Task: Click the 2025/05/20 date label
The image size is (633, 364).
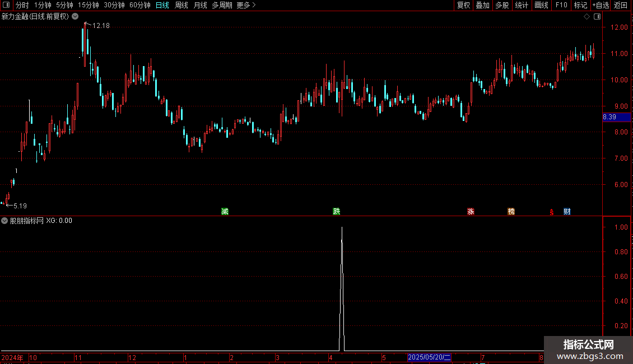Action: coord(429,357)
